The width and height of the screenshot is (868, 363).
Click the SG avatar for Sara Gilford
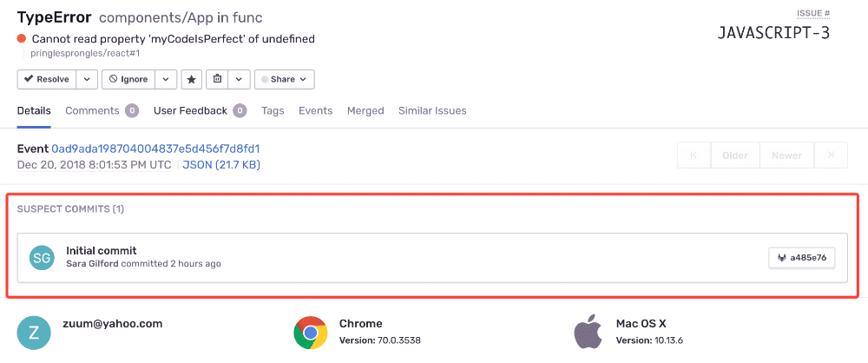click(x=41, y=257)
